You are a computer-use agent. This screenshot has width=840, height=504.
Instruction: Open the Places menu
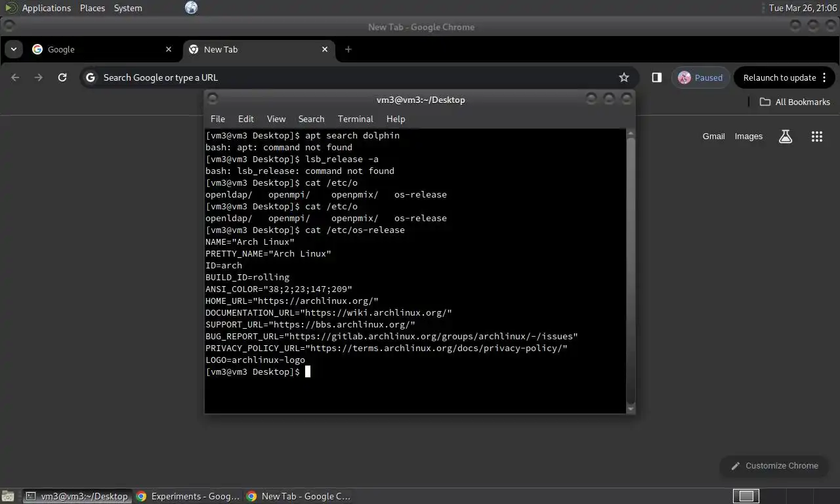pyautogui.click(x=93, y=8)
